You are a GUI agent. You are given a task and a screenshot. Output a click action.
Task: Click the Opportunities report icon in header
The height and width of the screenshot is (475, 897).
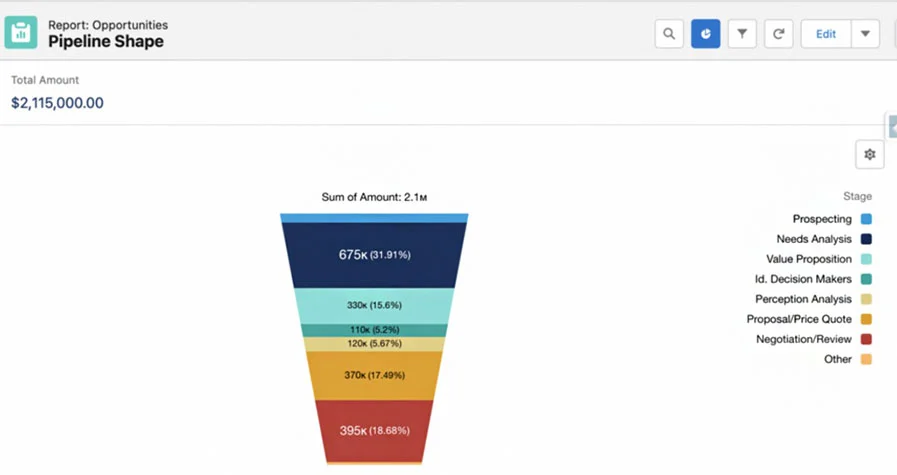pyautogui.click(x=21, y=33)
